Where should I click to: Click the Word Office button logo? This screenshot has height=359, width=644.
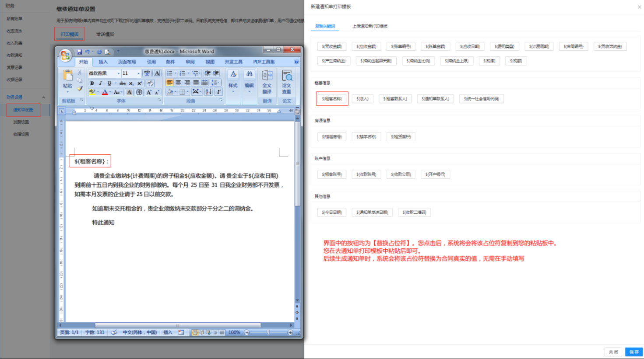65,55
